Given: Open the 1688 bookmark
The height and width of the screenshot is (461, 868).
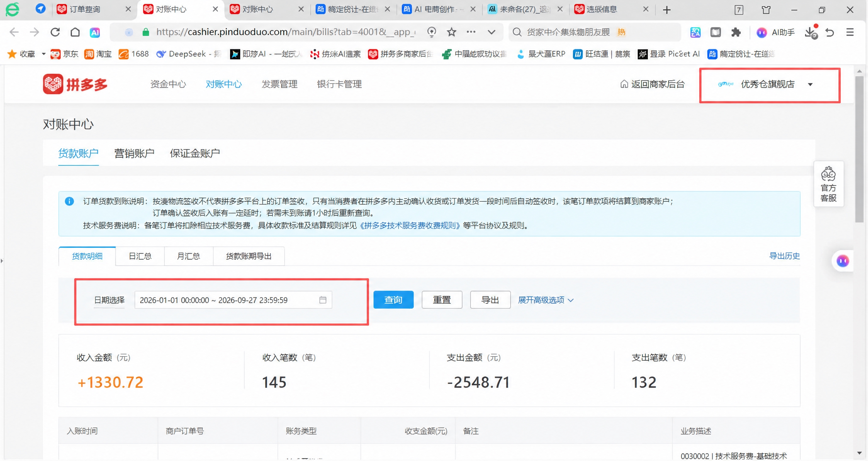Looking at the screenshot, I should (x=134, y=54).
